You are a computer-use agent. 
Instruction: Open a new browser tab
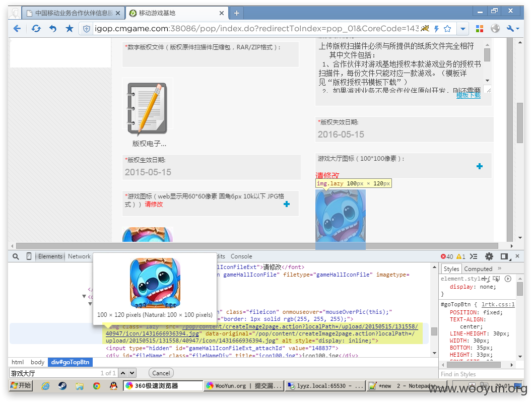point(237,13)
